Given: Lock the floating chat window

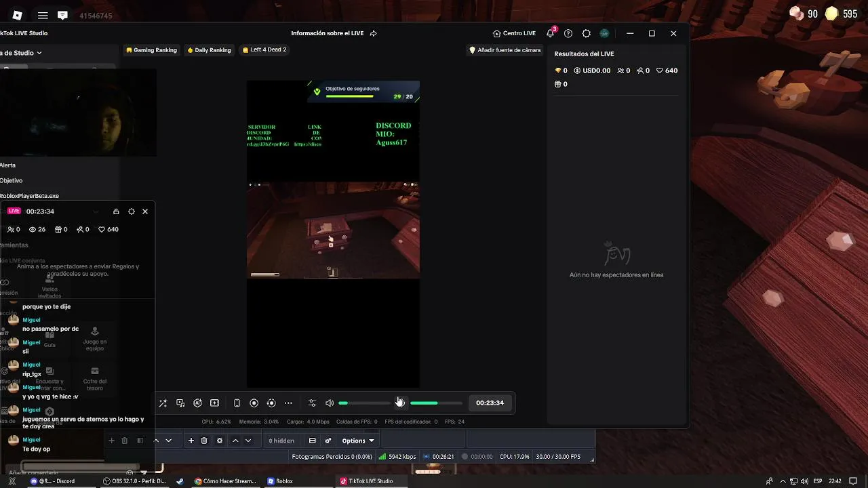Looking at the screenshot, I should pos(116,211).
